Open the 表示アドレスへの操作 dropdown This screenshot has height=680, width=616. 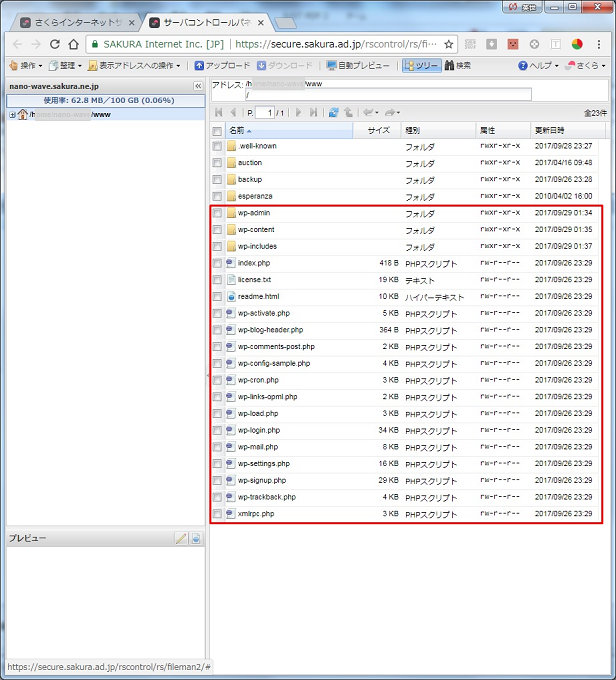coord(134,65)
